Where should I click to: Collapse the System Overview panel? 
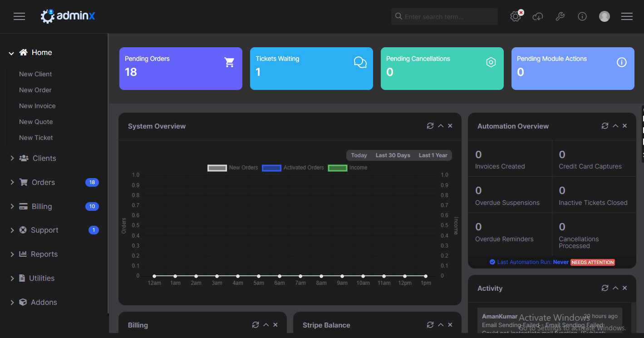click(441, 126)
